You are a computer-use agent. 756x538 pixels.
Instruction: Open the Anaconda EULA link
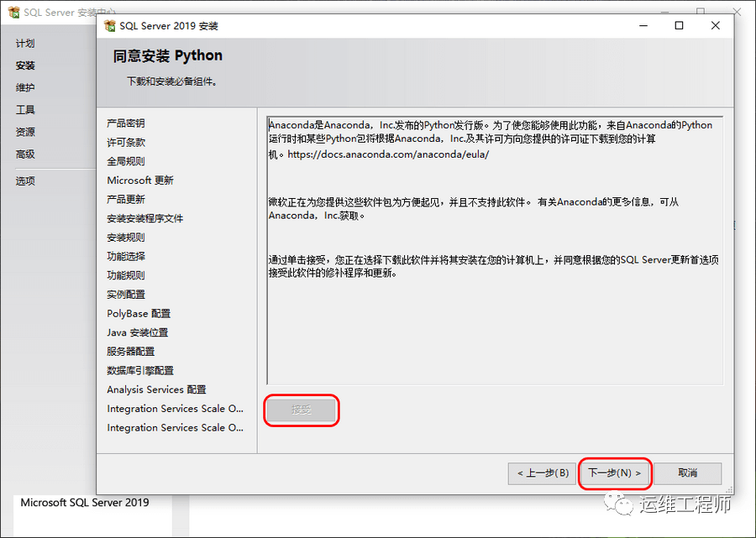pos(388,154)
